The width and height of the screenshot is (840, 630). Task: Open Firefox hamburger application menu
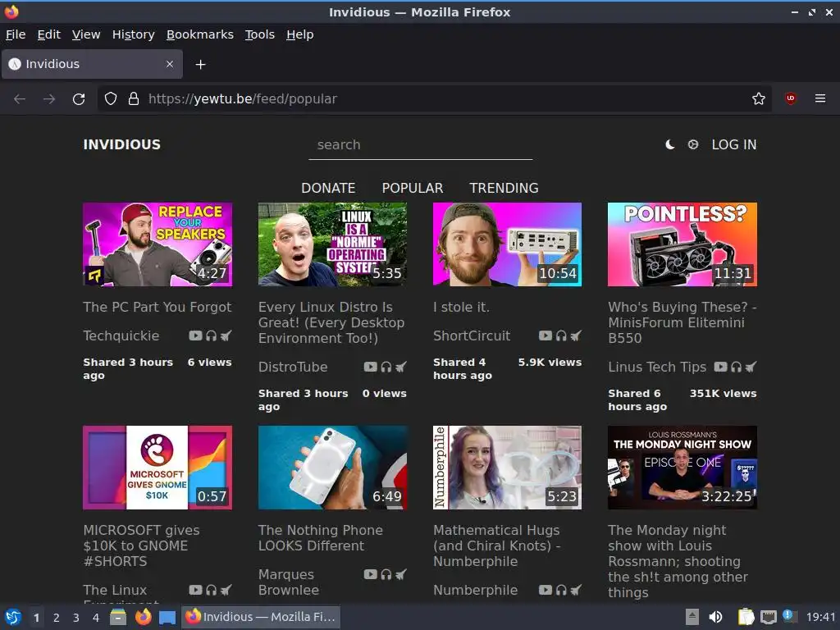point(819,98)
